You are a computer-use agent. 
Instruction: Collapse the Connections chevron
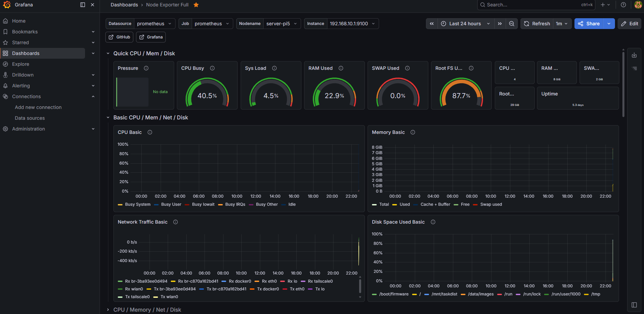(93, 96)
